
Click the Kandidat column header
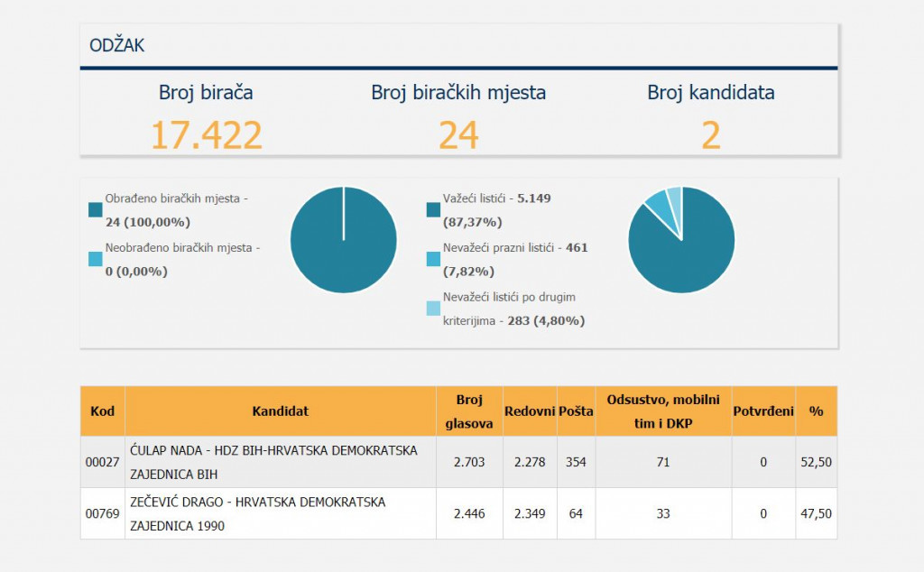[280, 411]
